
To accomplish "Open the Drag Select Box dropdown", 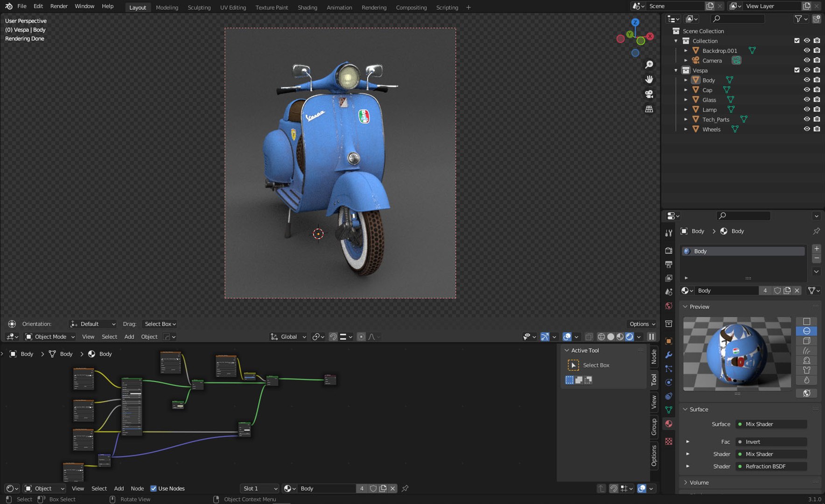I will [160, 324].
